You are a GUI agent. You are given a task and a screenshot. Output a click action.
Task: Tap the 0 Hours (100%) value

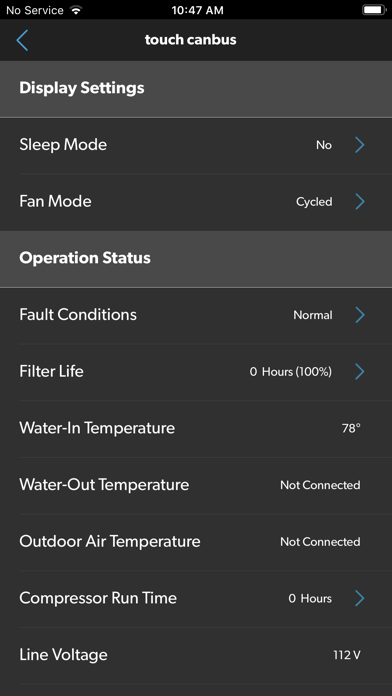[291, 372]
